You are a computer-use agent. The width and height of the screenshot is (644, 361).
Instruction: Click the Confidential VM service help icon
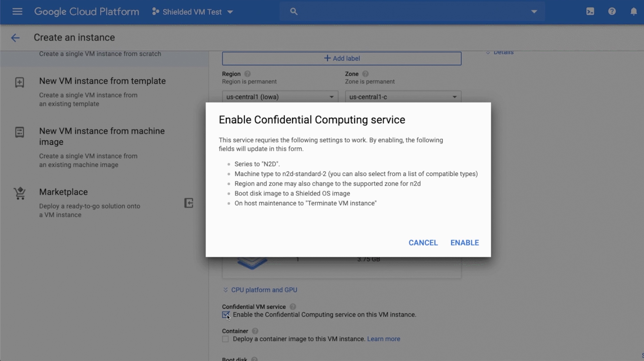point(292,306)
